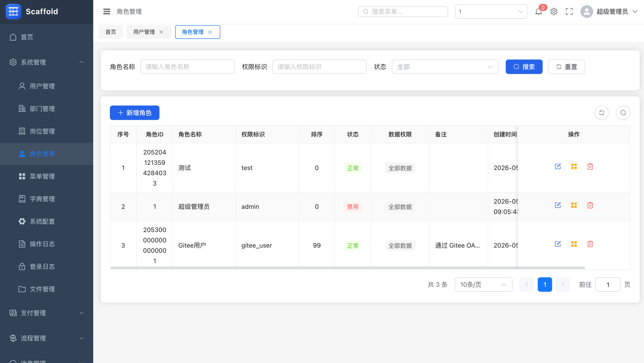Viewport: 644px width, 363px height.
Task: Open 文件管理 in sidebar
Action: coord(47,289)
